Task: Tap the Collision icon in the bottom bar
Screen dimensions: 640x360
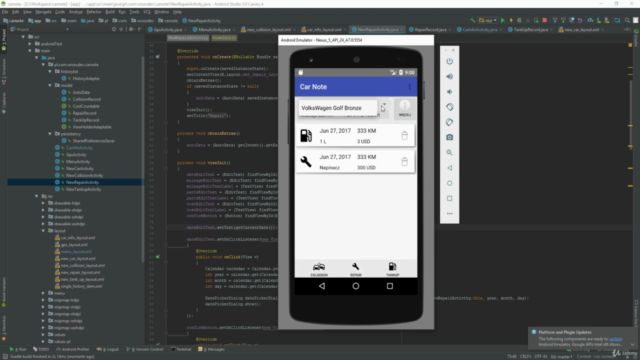Action: click(x=319, y=269)
